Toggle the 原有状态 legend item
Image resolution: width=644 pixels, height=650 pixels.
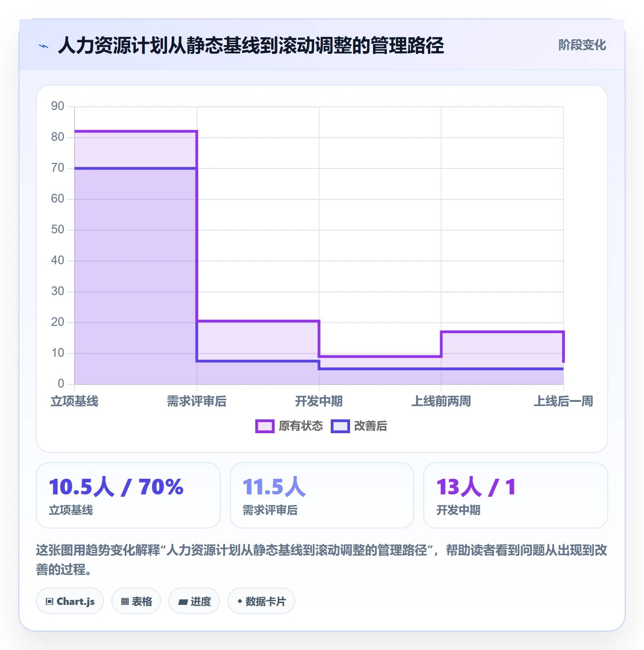click(x=289, y=426)
